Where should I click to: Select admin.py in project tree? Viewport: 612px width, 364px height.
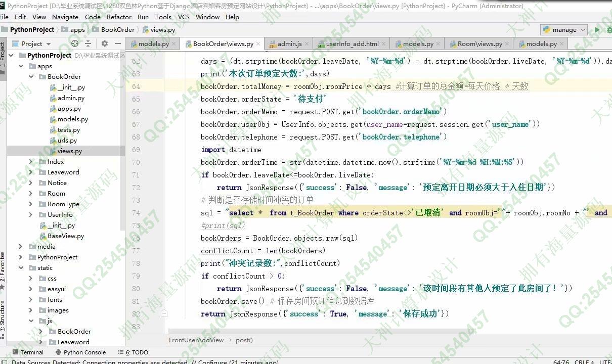pyautogui.click(x=71, y=98)
